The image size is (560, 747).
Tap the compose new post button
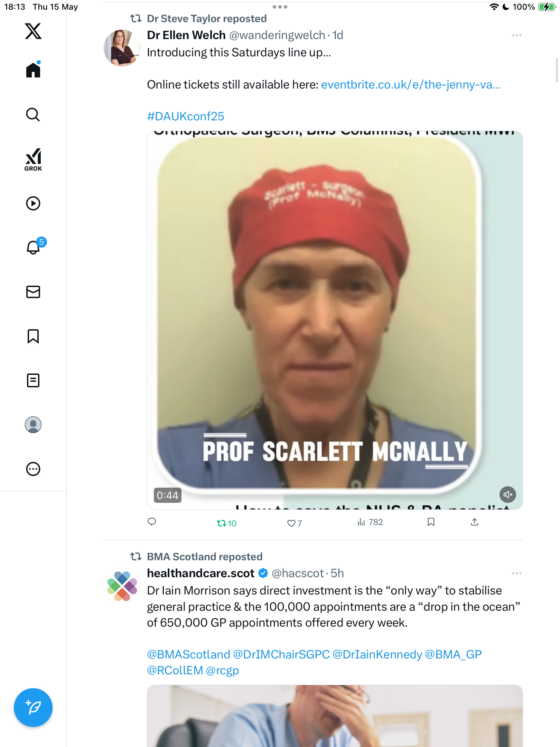pyautogui.click(x=33, y=708)
